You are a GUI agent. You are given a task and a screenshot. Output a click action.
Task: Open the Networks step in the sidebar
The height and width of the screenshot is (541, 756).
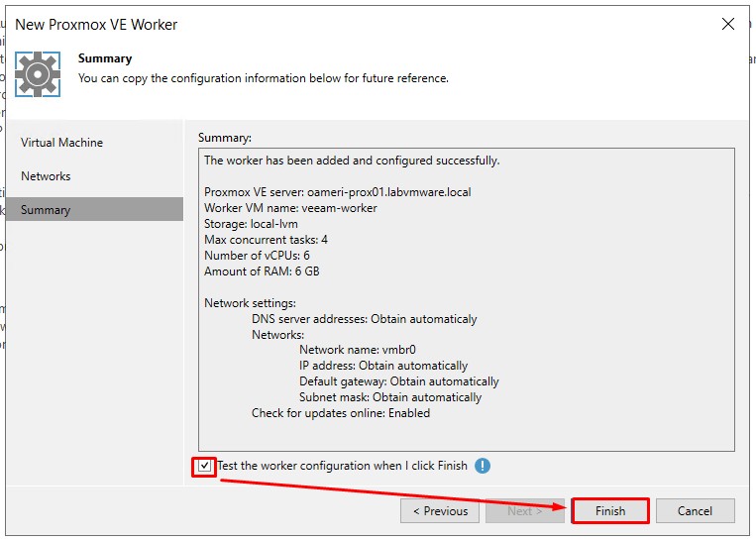[x=46, y=176]
